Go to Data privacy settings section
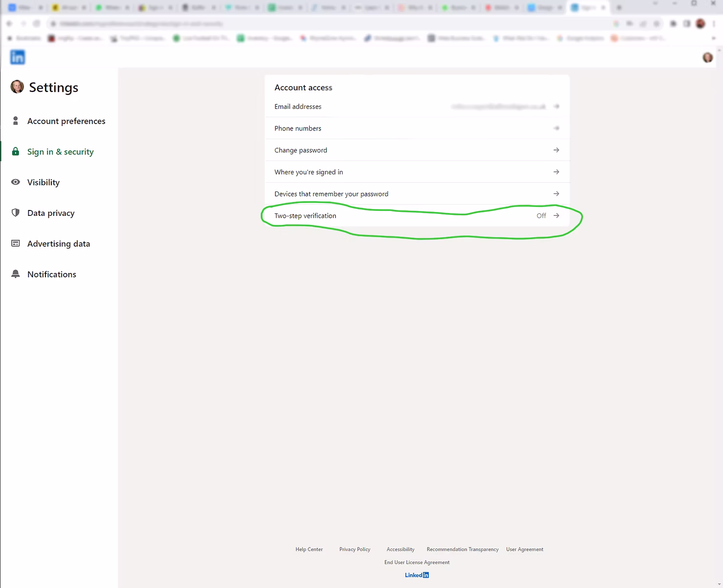 click(51, 213)
